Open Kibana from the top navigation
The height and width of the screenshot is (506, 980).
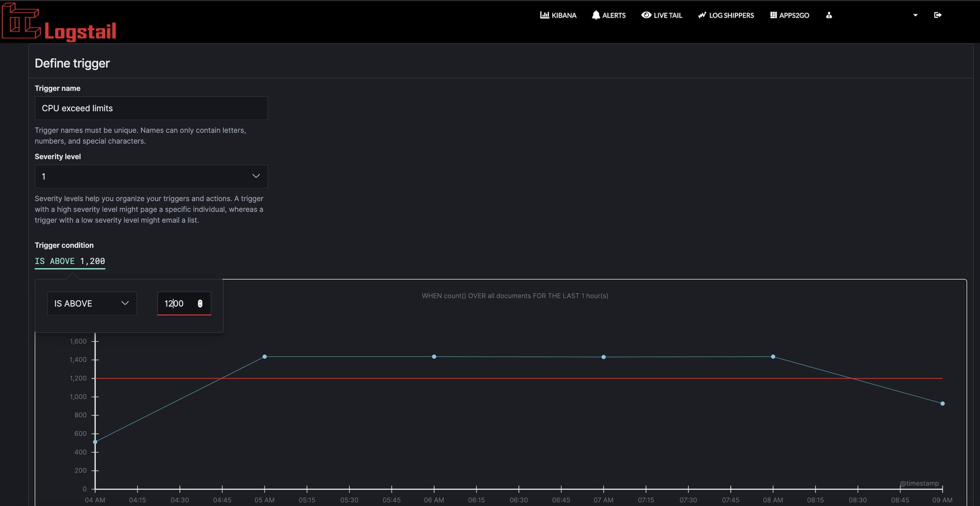pos(558,15)
